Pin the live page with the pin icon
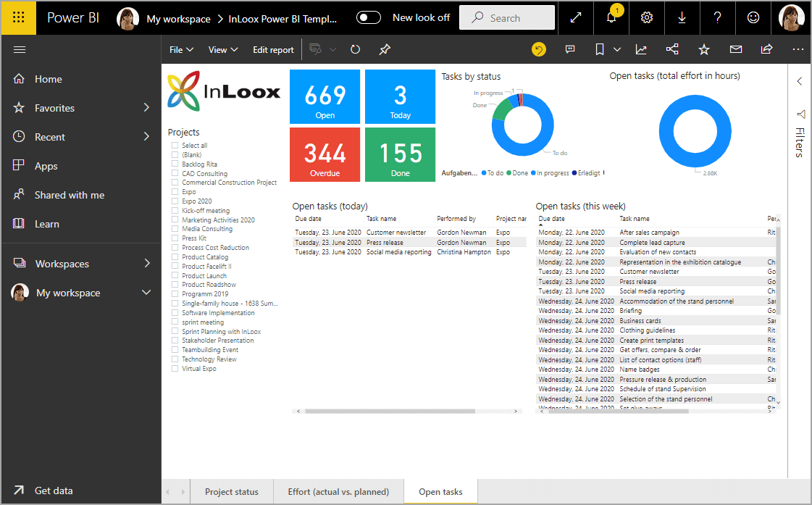The height and width of the screenshot is (505, 812). 384,50
